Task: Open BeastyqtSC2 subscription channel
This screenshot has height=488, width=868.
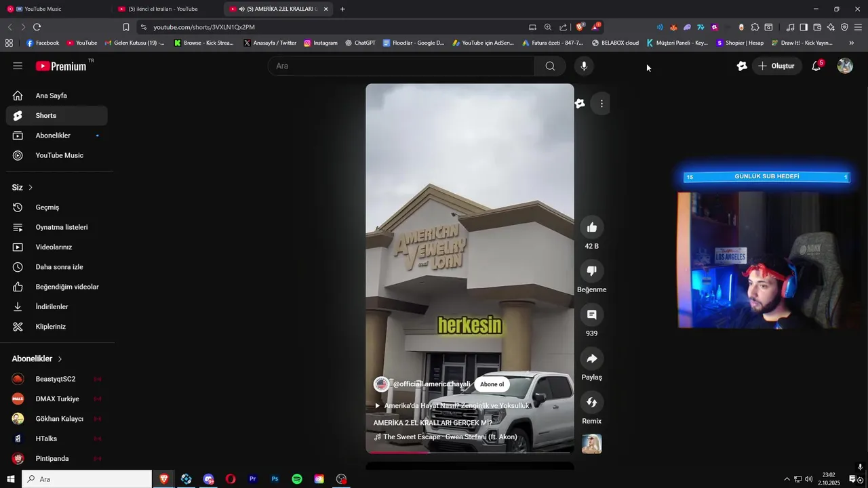Action: [57, 379]
